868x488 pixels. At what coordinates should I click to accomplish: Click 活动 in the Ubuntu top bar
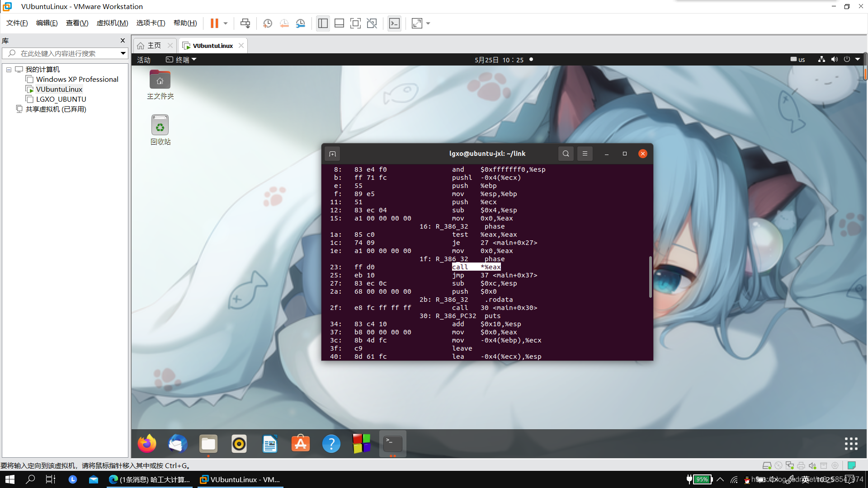[144, 60]
